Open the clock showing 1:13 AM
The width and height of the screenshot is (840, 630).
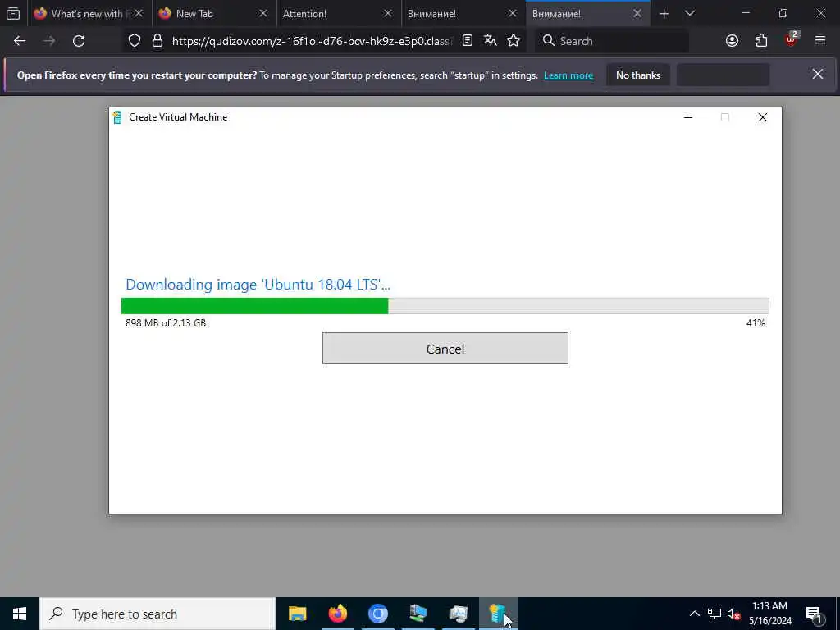[x=769, y=614]
